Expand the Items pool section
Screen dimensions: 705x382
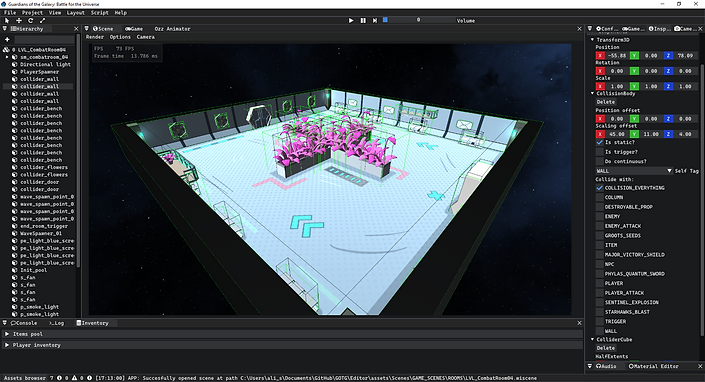(7, 334)
